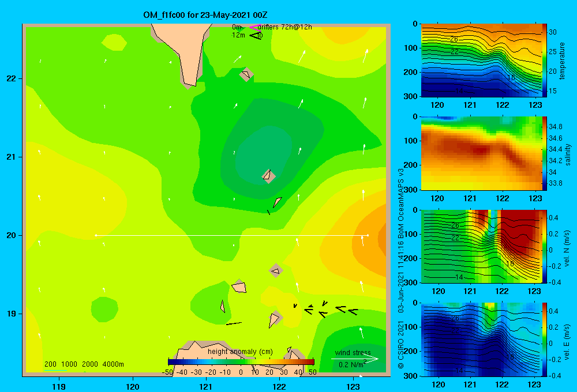
Task: Open the eastward velocity cross-section panel
Action: click(482, 340)
